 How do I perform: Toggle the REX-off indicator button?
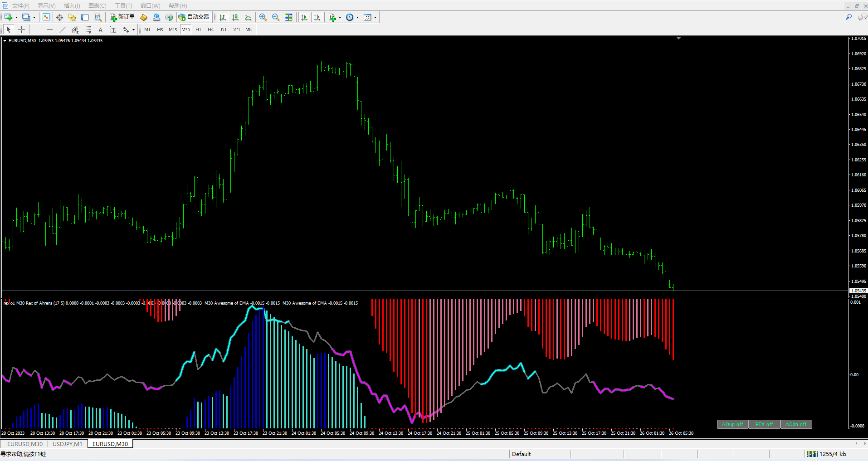coord(764,424)
